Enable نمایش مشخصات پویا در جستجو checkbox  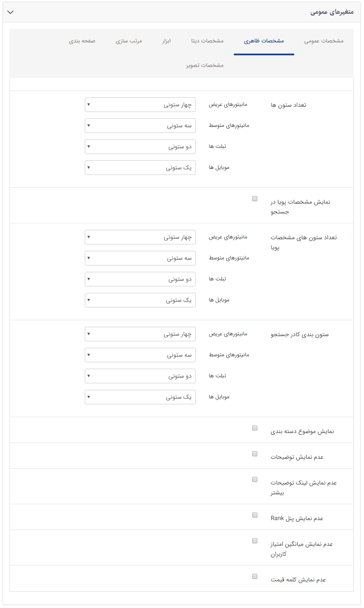pos(255,198)
